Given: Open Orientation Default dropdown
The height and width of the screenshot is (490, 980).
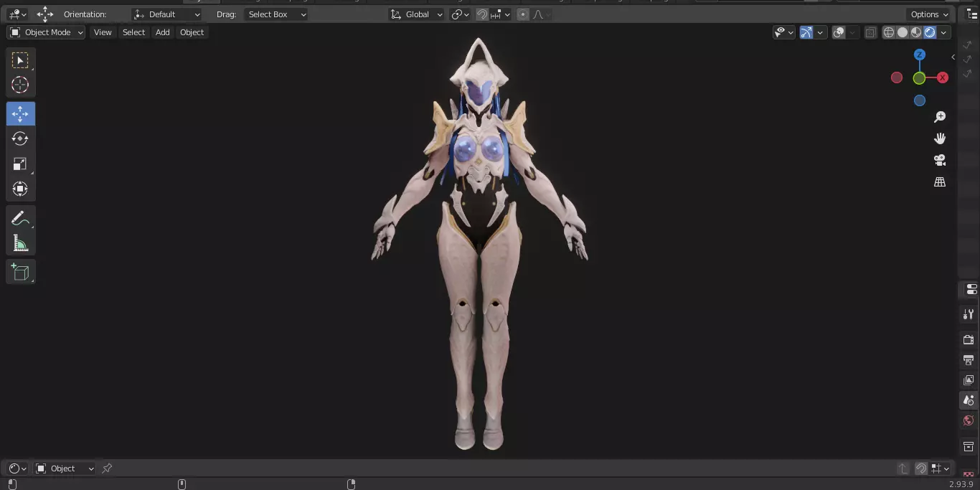Looking at the screenshot, I should click(167, 14).
